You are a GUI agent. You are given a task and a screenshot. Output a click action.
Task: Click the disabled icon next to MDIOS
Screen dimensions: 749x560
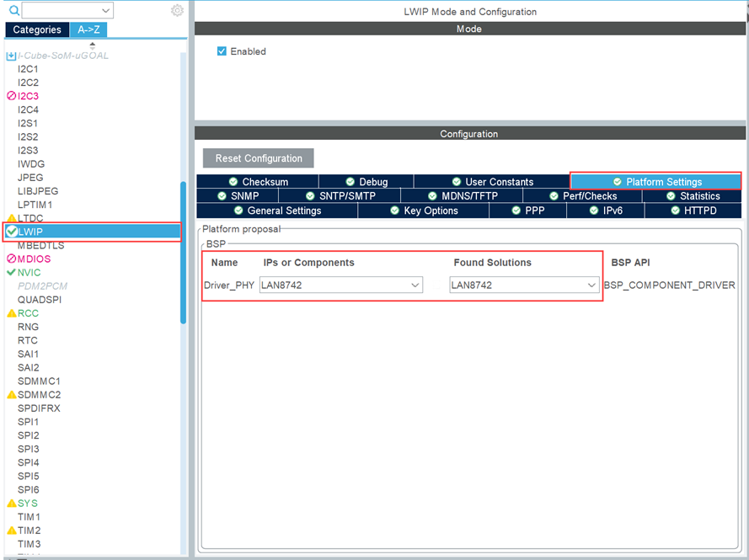coord(12,259)
